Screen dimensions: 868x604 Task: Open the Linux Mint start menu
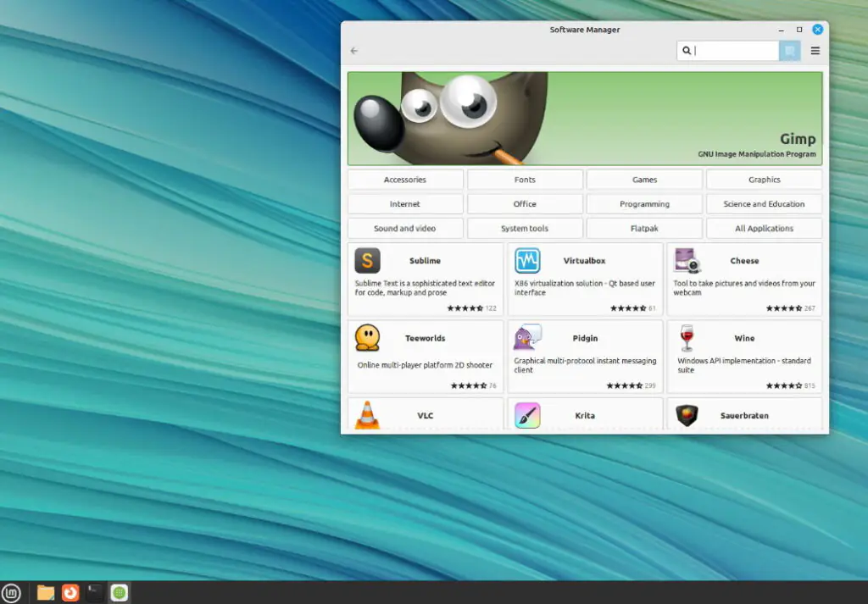13,592
